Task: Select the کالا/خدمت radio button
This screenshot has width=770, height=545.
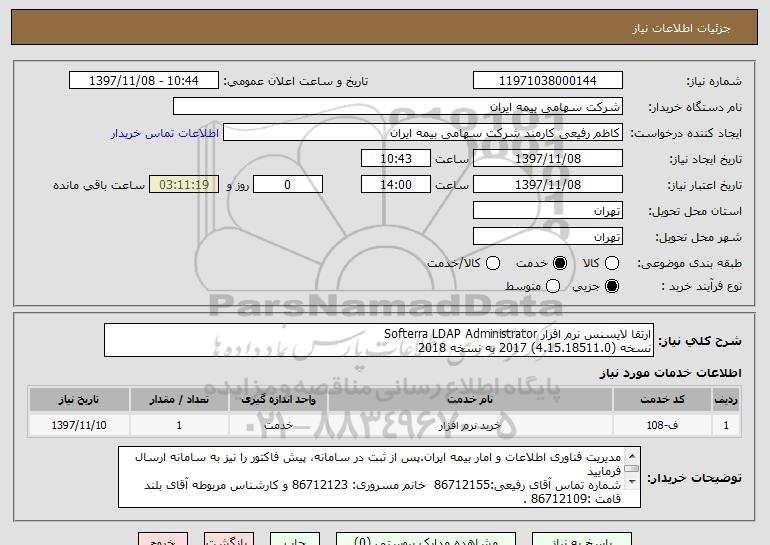Action: (493, 263)
